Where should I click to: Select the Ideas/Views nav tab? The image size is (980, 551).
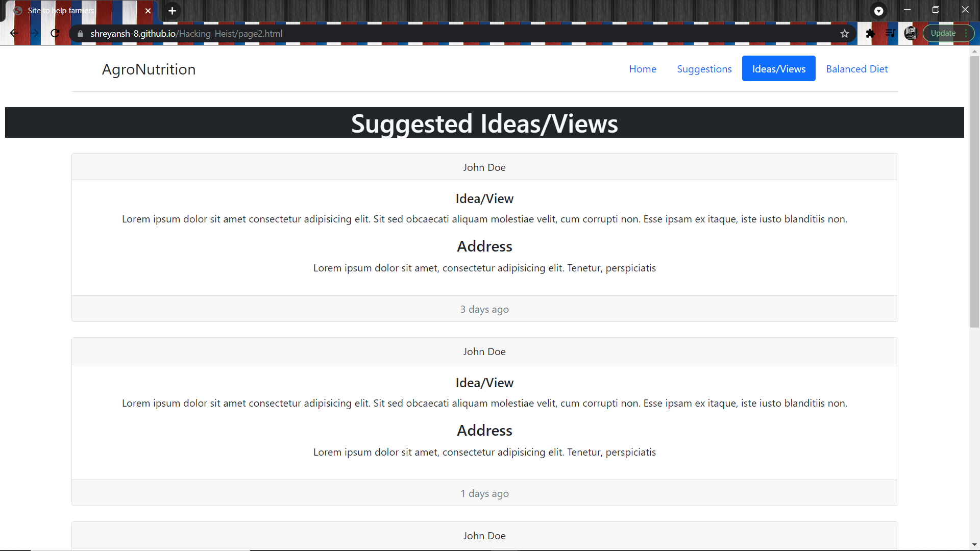(778, 69)
